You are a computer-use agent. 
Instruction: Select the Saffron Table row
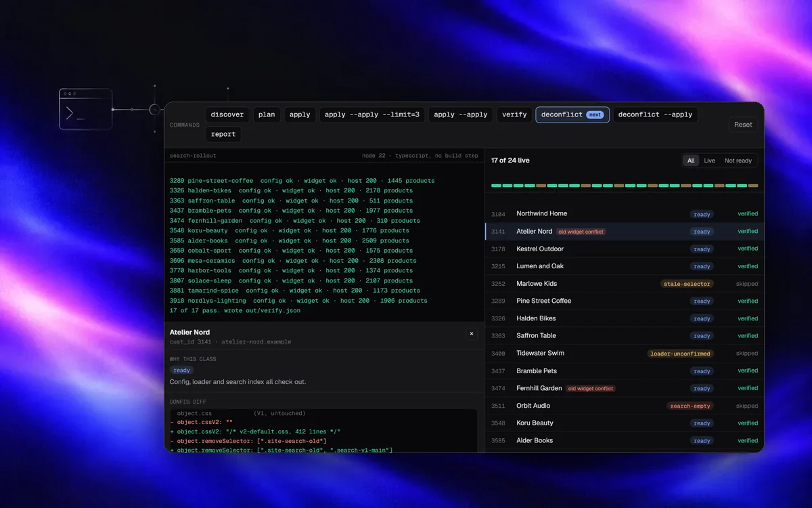(625, 336)
